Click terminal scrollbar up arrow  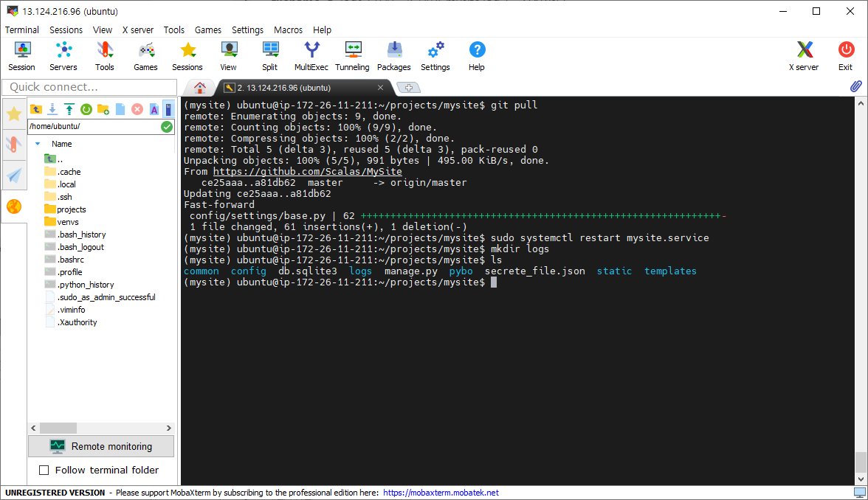(x=861, y=103)
